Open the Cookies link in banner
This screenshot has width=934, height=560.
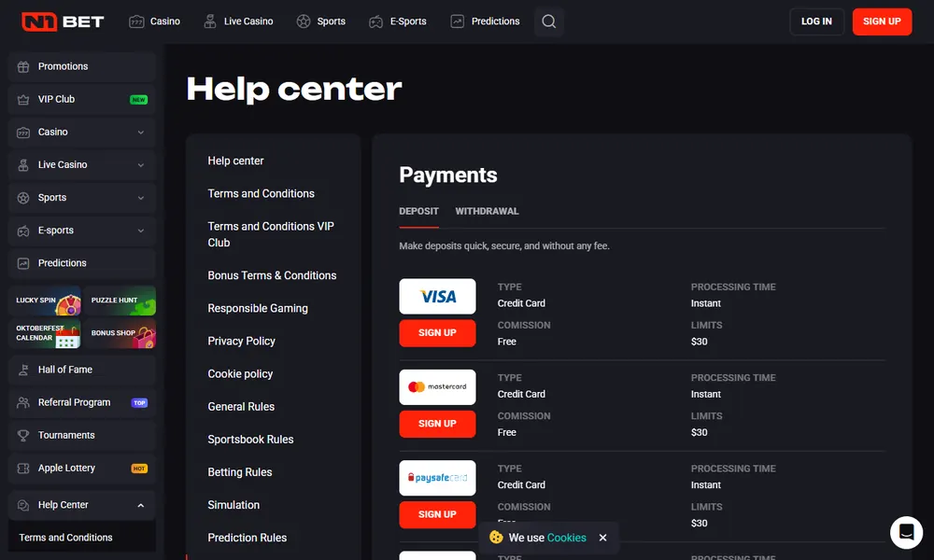[x=567, y=538]
